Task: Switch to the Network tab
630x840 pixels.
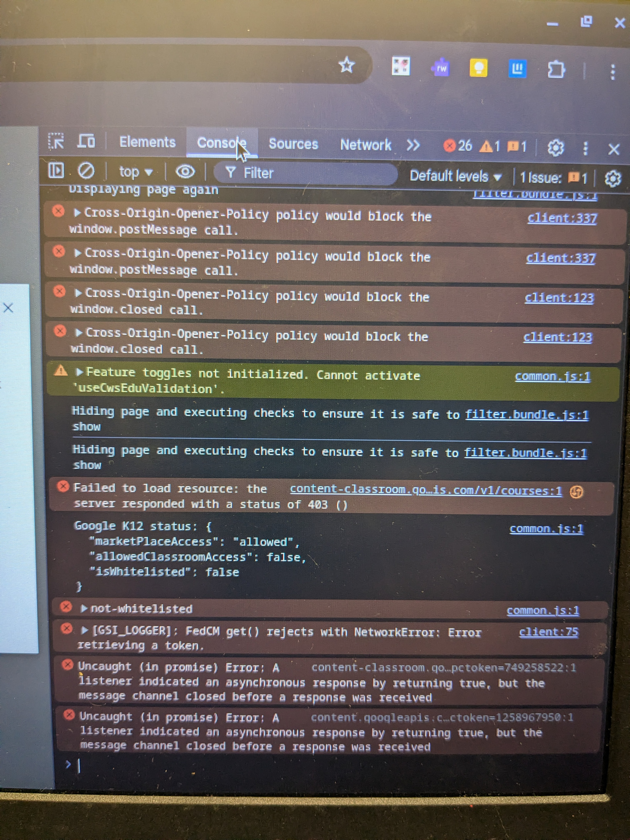Action: [x=365, y=145]
